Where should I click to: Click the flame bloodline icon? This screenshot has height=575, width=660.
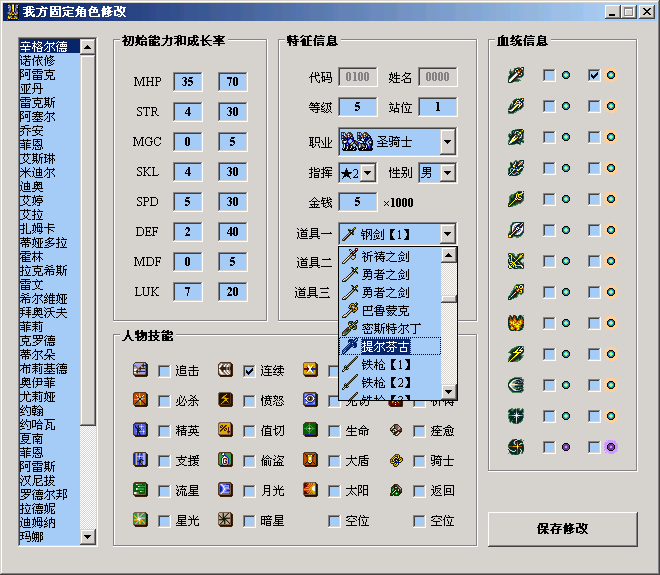(x=516, y=323)
